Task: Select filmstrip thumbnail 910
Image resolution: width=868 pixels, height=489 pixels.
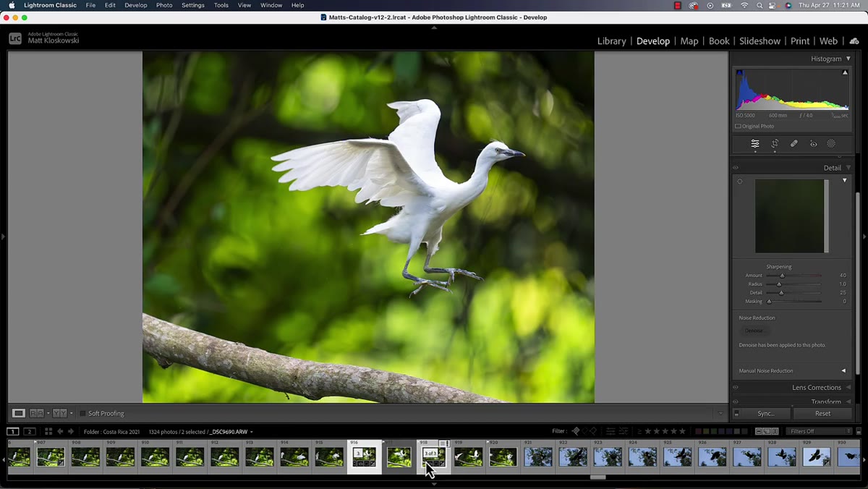Action: pyautogui.click(x=156, y=456)
